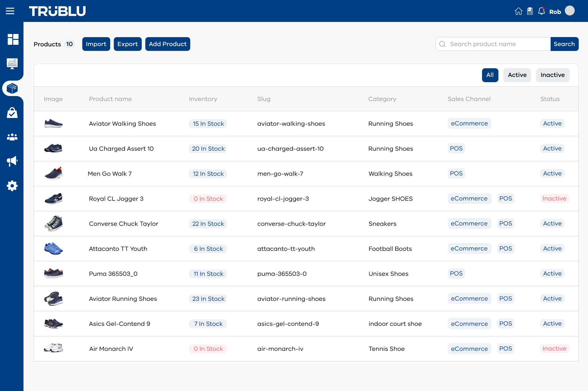588x391 pixels.
Task: Click the Inventory column header
Action: tap(203, 99)
